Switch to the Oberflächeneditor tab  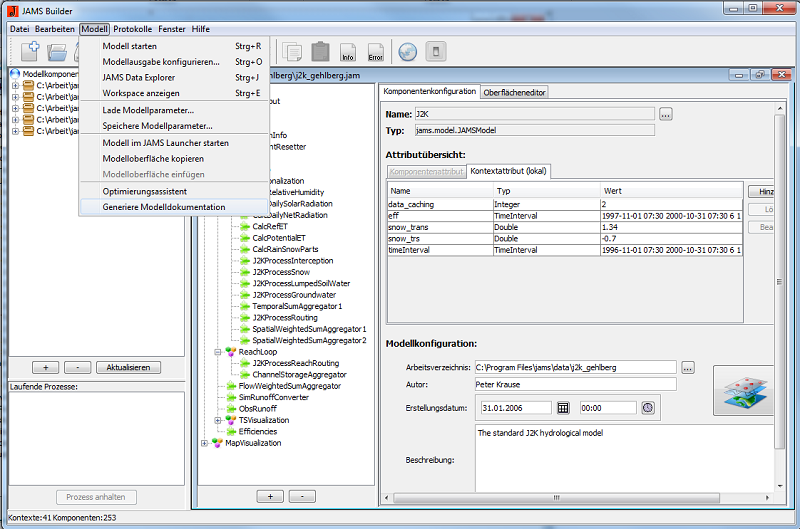pos(514,92)
